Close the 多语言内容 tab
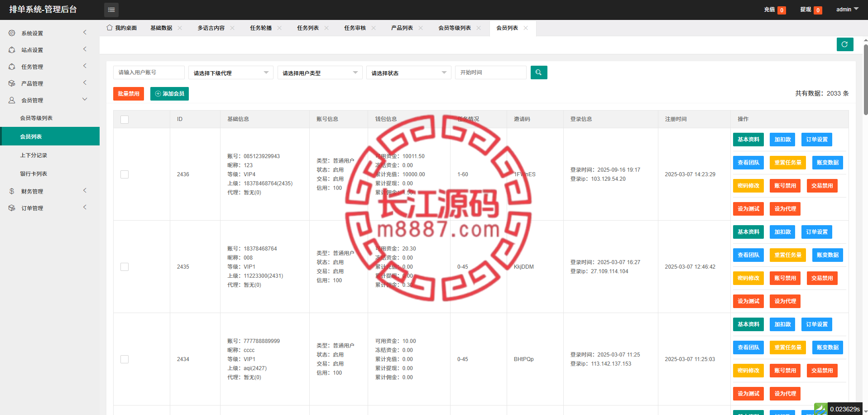The image size is (868, 415). [x=232, y=28]
